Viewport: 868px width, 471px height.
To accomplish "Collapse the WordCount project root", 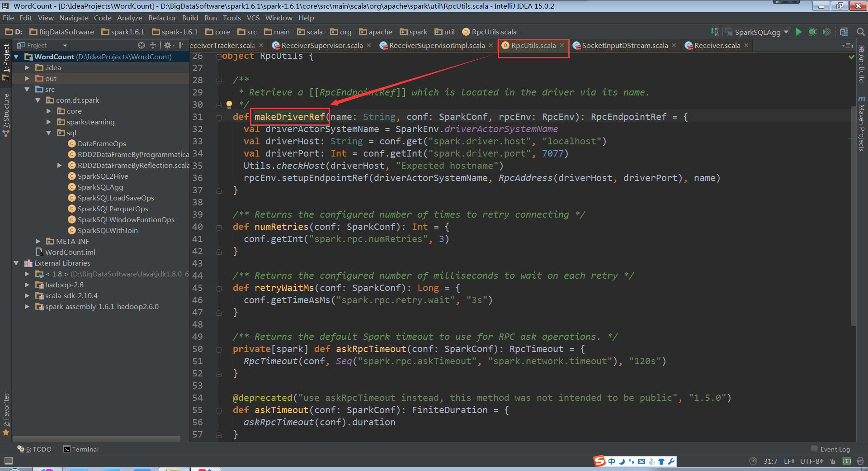I will [16, 57].
